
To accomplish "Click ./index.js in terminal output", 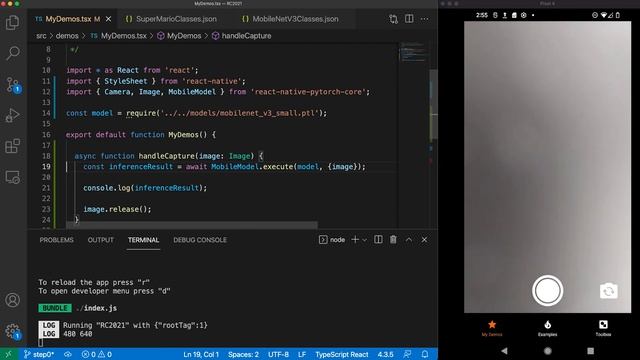I will tap(97, 308).
